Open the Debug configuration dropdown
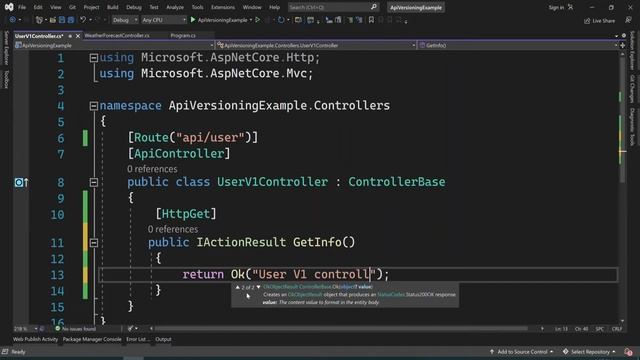The width and height of the screenshot is (640, 360). click(x=125, y=20)
